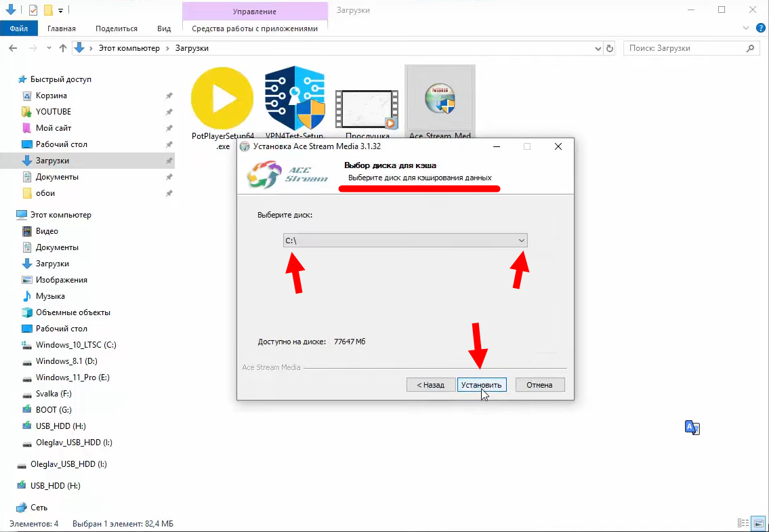Open drive Svalka (F:)
This screenshot has width=769, height=532.
tap(54, 393)
